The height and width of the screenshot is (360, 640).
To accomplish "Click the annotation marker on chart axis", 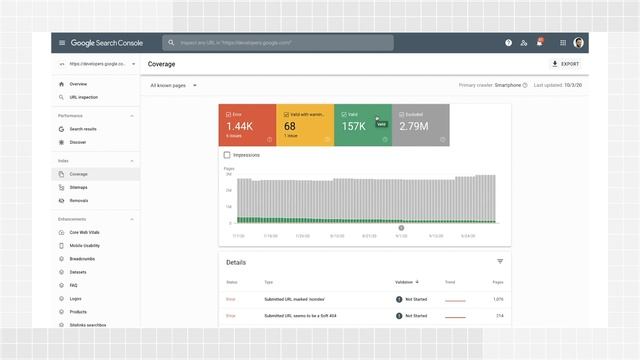I will tap(401, 228).
